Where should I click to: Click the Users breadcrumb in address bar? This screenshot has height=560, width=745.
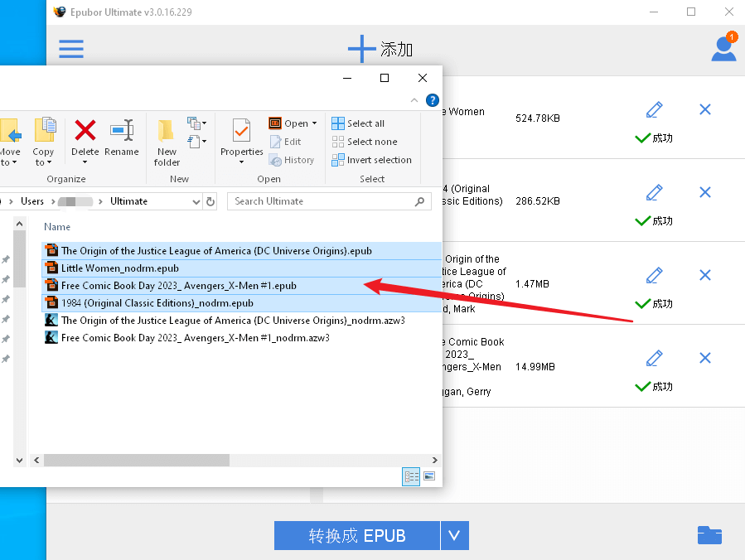(x=32, y=201)
